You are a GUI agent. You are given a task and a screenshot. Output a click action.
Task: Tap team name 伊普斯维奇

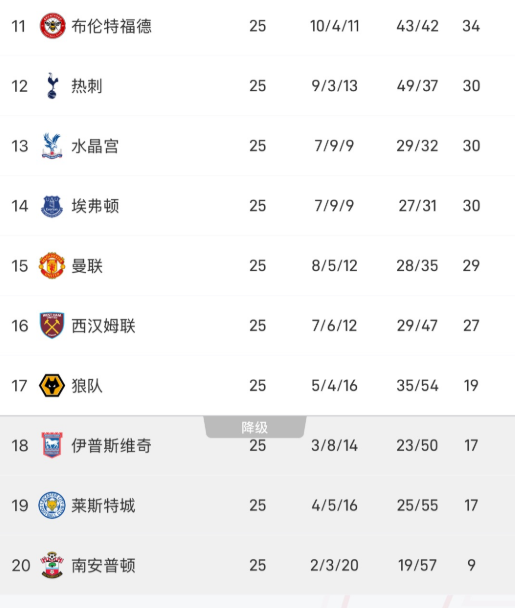click(x=111, y=446)
